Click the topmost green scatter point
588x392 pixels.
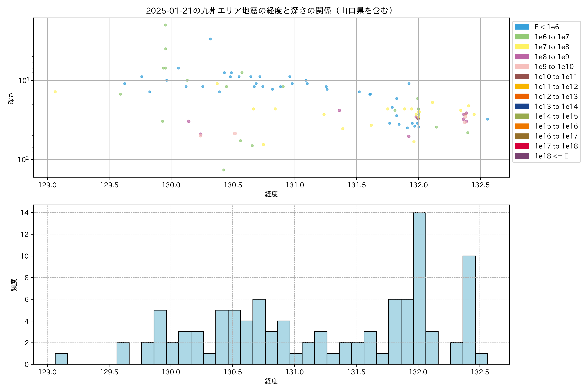[x=165, y=25]
